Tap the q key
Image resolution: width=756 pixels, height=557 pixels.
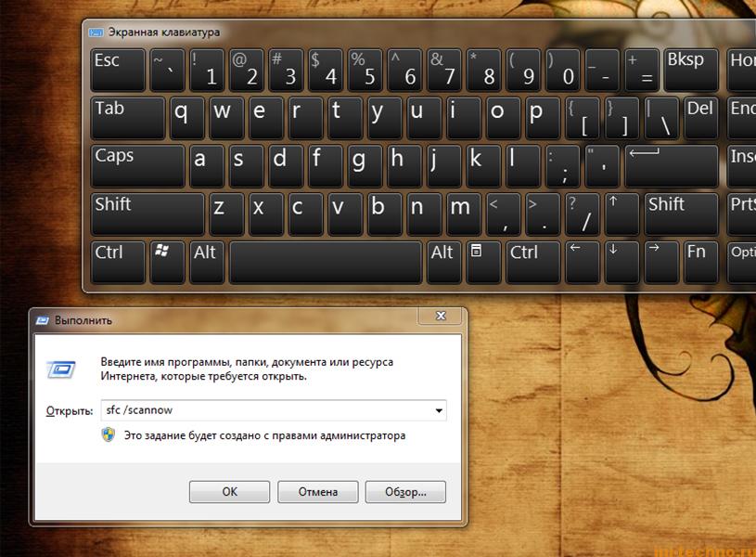(187, 118)
